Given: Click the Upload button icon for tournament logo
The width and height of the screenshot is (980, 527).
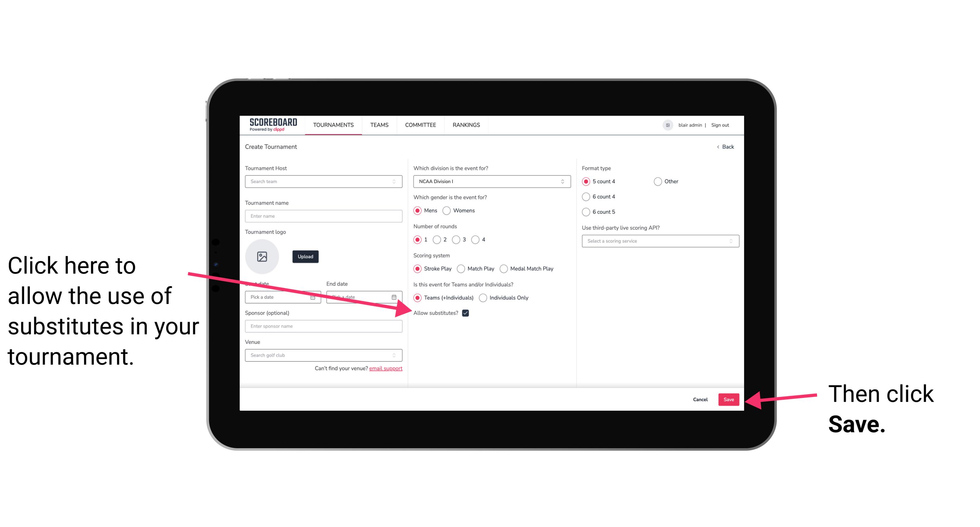Looking at the screenshot, I should coord(304,256).
